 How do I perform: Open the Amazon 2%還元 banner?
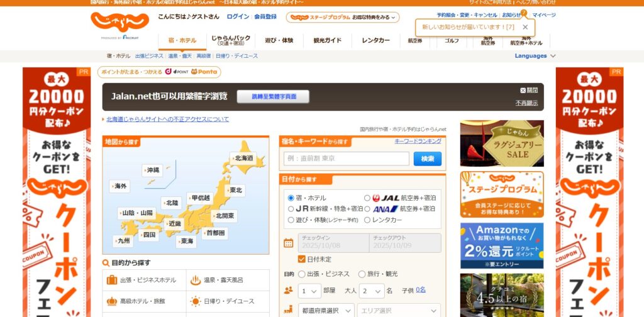pyautogui.click(x=502, y=245)
